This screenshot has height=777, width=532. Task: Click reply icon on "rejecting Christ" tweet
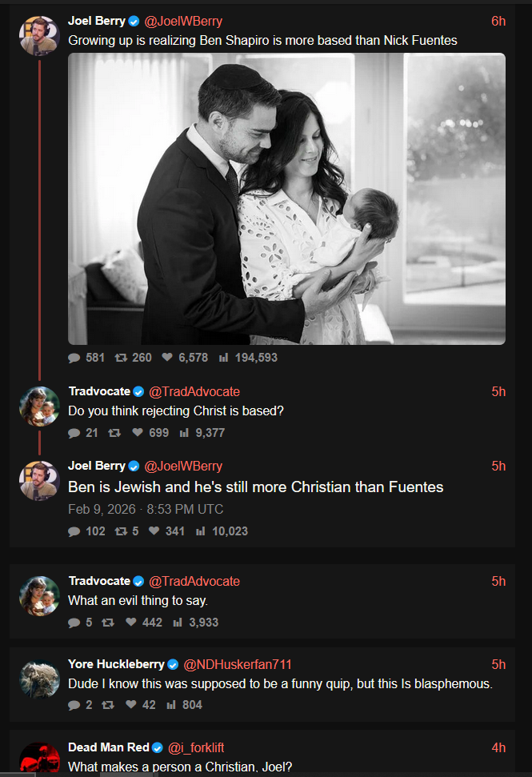74,433
